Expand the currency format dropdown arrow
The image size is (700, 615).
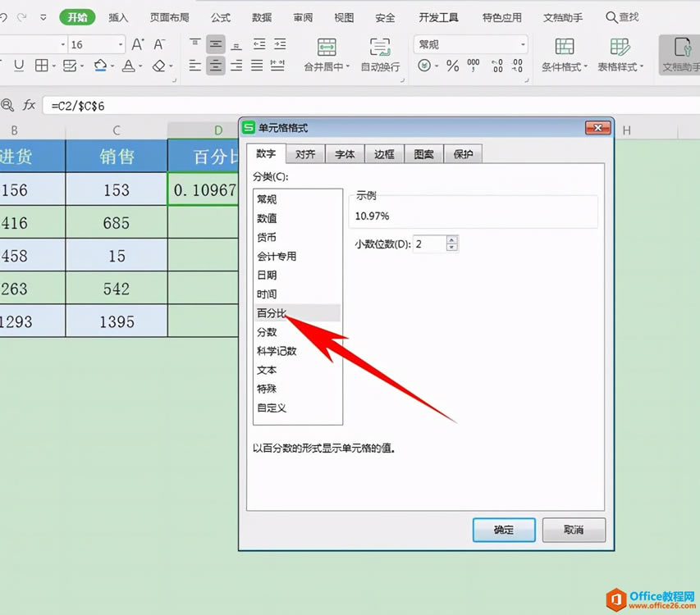click(437, 66)
